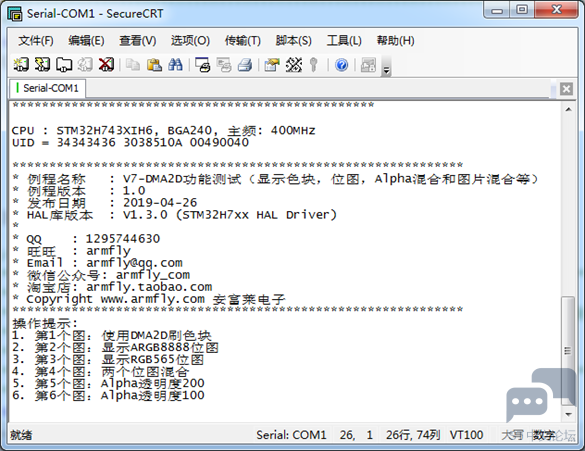585x451 pixels.
Task: Click the armfly.taobao.com line
Action: [112, 287]
